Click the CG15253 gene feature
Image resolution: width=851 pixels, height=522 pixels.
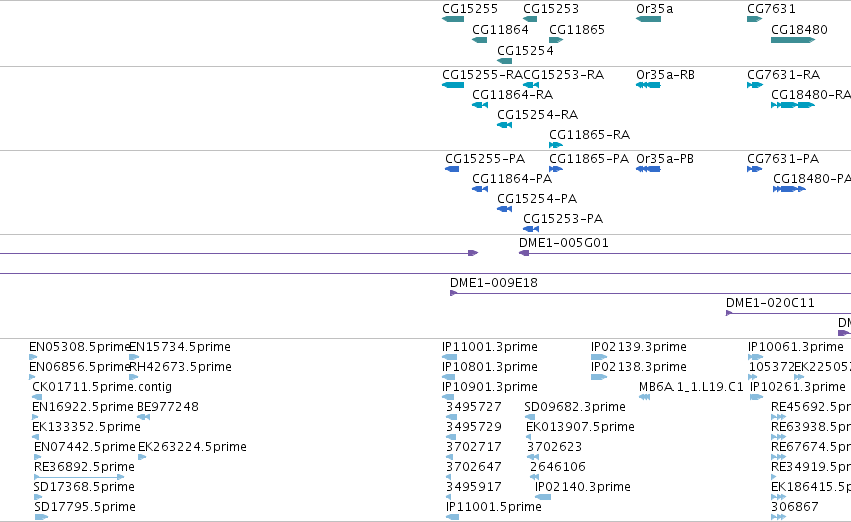[x=530, y=19]
